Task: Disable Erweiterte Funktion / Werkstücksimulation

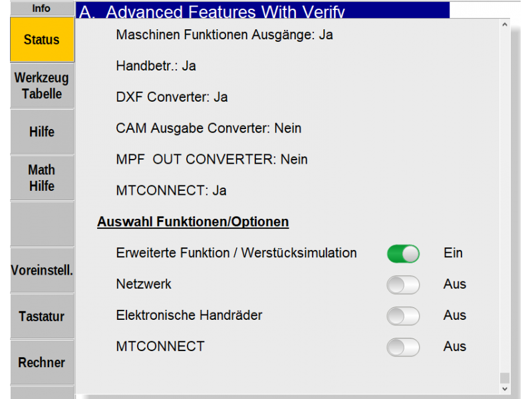Action: click(x=402, y=253)
